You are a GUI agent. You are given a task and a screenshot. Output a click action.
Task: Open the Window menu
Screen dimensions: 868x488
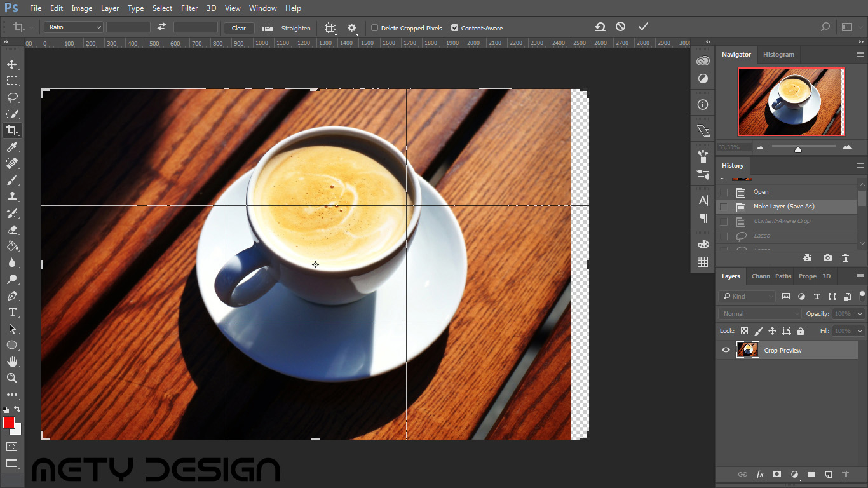pos(262,8)
